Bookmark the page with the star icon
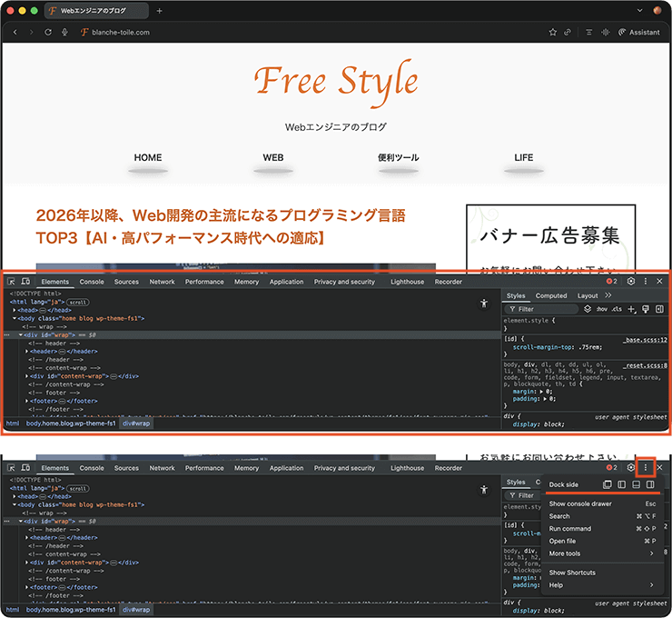Screen dimensions: 672x618 point(553,32)
